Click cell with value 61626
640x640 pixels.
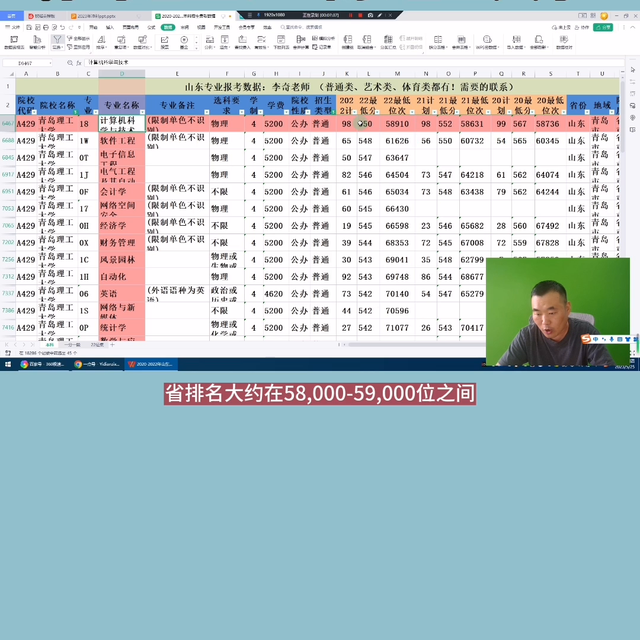click(x=397, y=141)
